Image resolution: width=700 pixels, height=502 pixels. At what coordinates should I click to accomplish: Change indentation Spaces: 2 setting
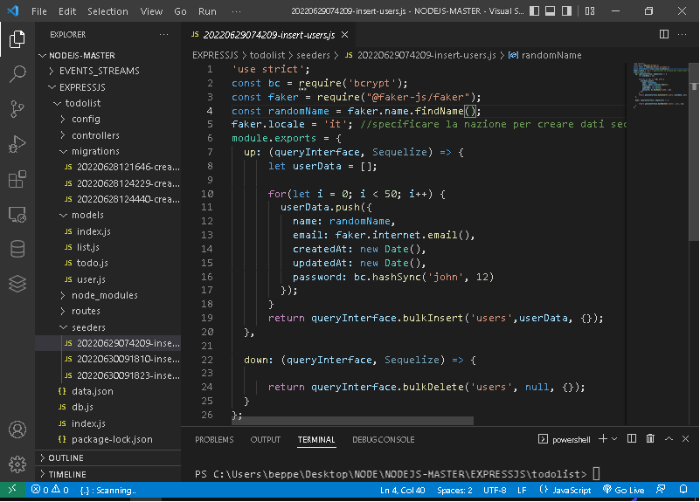(x=454, y=490)
